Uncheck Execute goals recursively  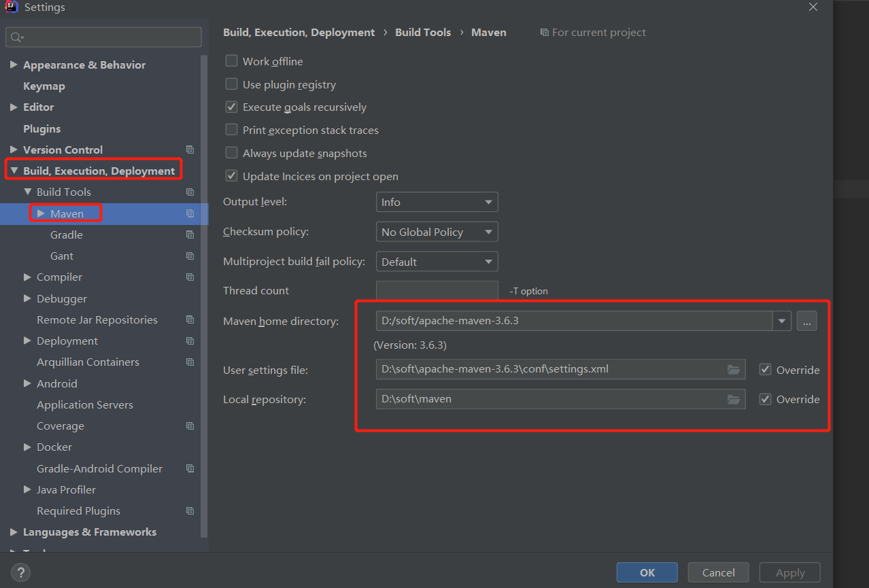pos(231,107)
